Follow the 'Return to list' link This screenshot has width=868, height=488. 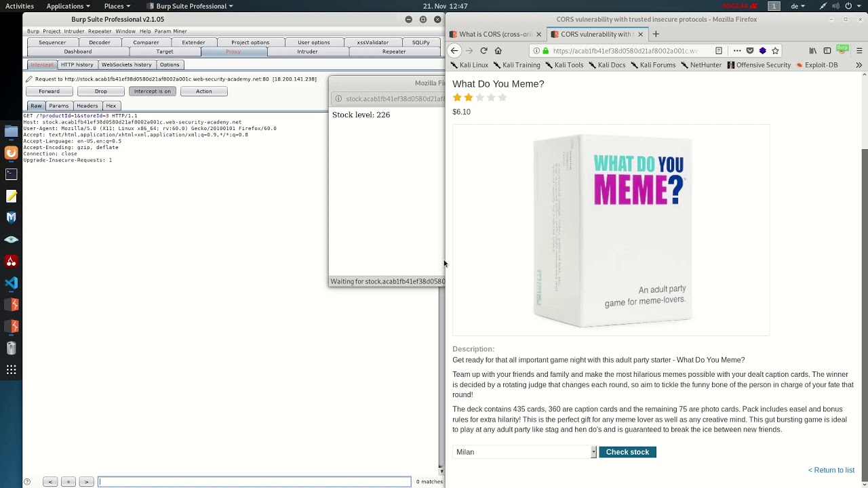pos(831,470)
